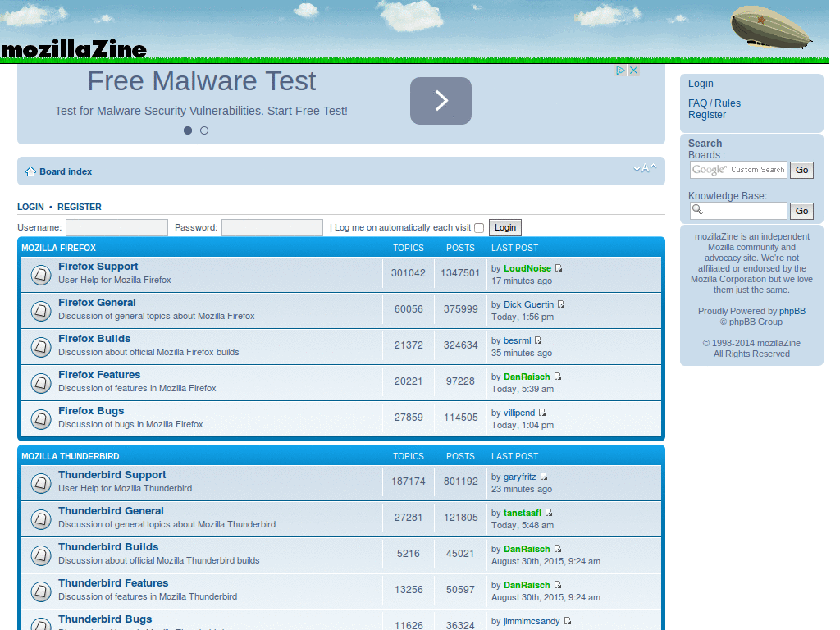Open the Firefox Builds forum
The image size is (840, 630).
pyautogui.click(x=94, y=339)
